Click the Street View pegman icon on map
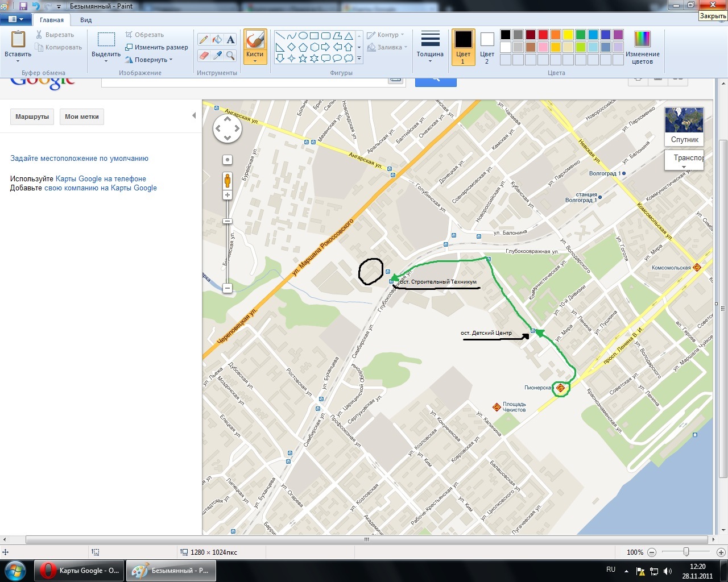 click(x=227, y=180)
